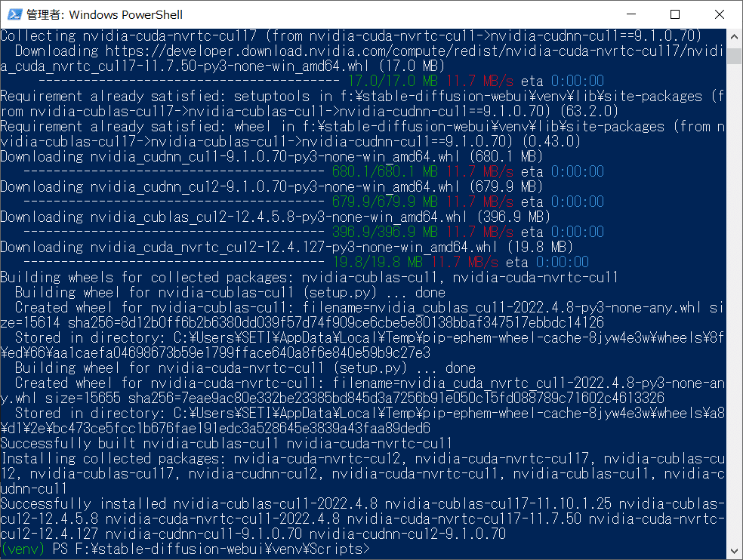Image resolution: width=743 pixels, height=560 pixels.
Task: Click 'Successfully built nvidia-cublas-cu11' line
Action: click(x=226, y=444)
